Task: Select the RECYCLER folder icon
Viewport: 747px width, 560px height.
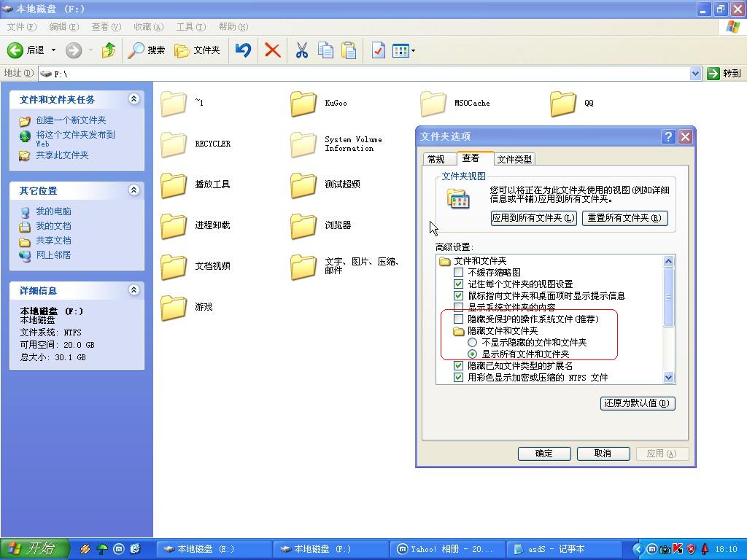Action: [x=174, y=144]
